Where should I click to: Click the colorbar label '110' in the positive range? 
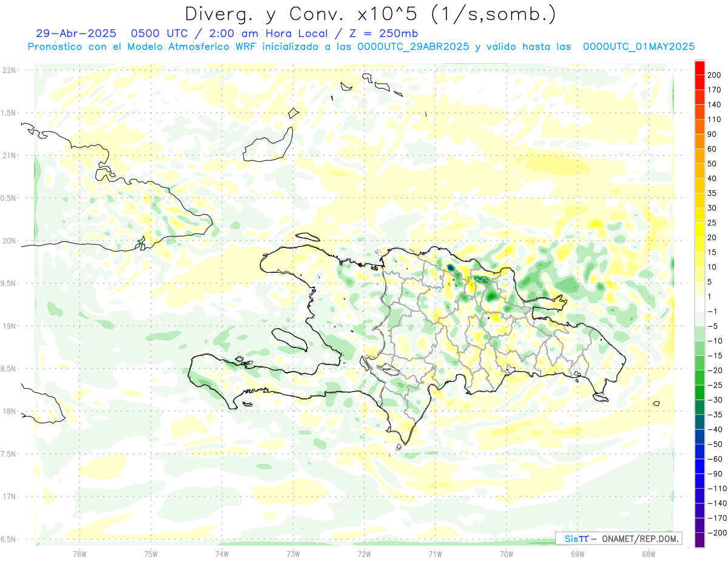coord(715,119)
